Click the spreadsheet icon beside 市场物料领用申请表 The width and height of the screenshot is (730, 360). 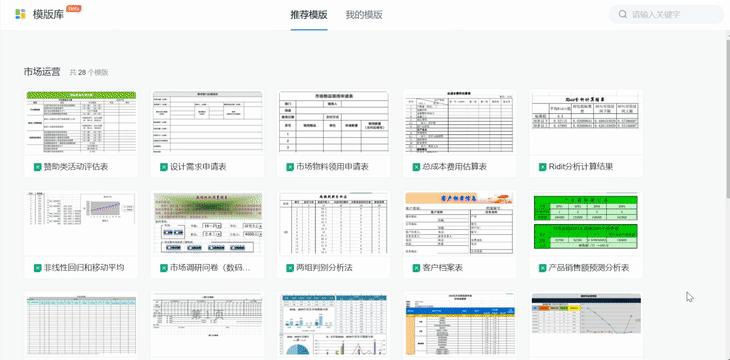[x=290, y=167]
